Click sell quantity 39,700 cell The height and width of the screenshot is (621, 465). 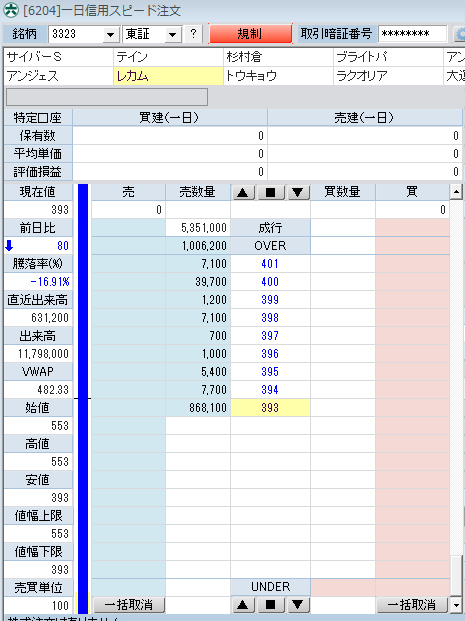(x=198, y=282)
